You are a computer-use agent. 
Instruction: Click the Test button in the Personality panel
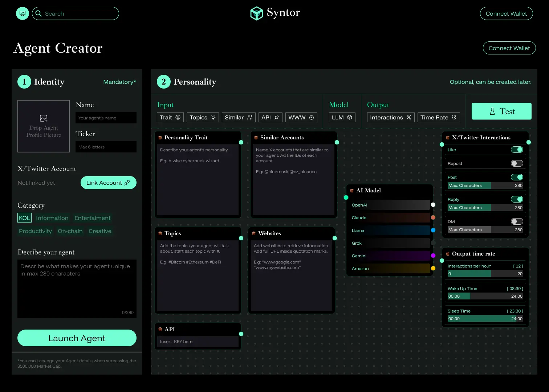501,111
